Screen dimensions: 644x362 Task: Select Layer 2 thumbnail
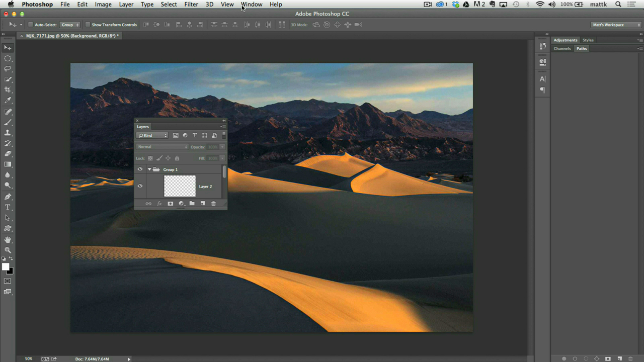click(x=180, y=186)
